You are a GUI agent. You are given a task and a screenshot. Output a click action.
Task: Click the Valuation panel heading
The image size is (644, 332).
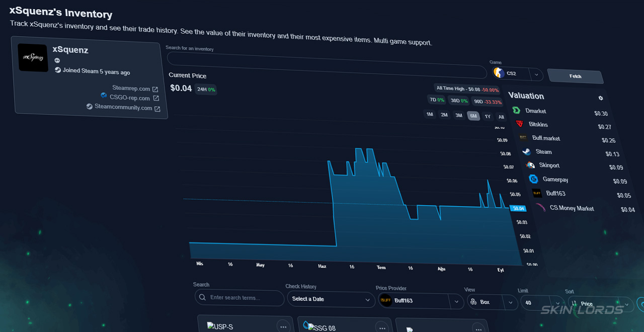[x=526, y=96]
